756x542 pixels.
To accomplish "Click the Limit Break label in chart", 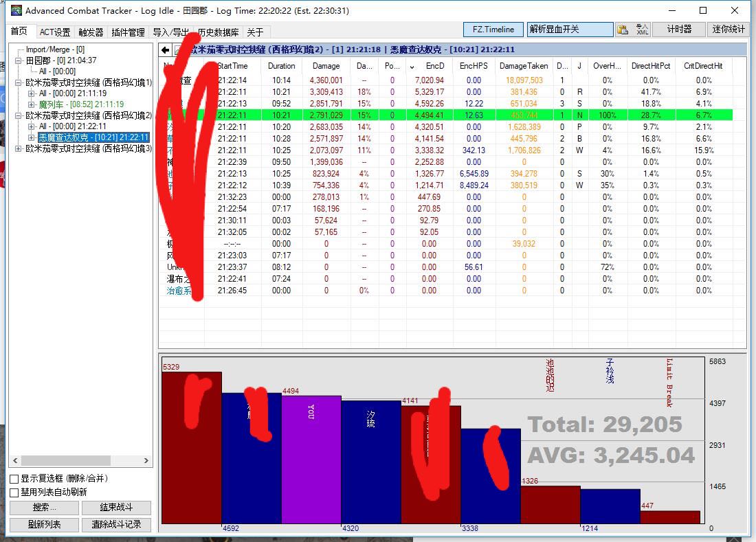I will click(x=669, y=383).
